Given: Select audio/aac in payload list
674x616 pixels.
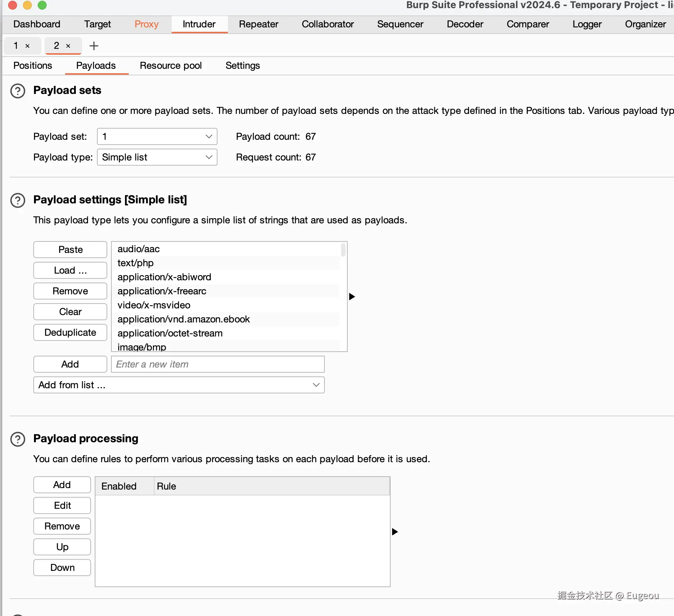Looking at the screenshot, I should (226, 249).
